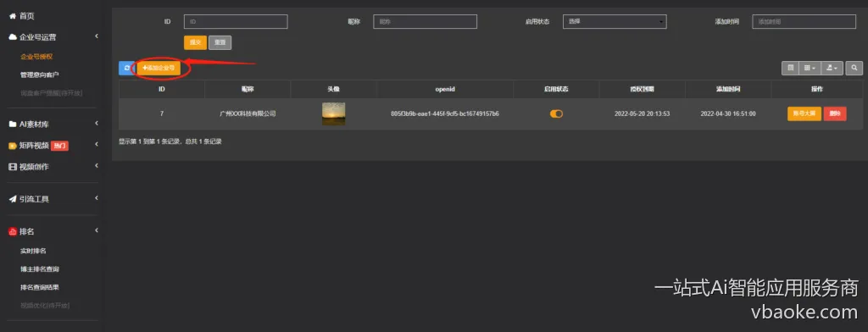Focus the ID search input field
Viewport: 868px width, 332px height.
coord(236,21)
